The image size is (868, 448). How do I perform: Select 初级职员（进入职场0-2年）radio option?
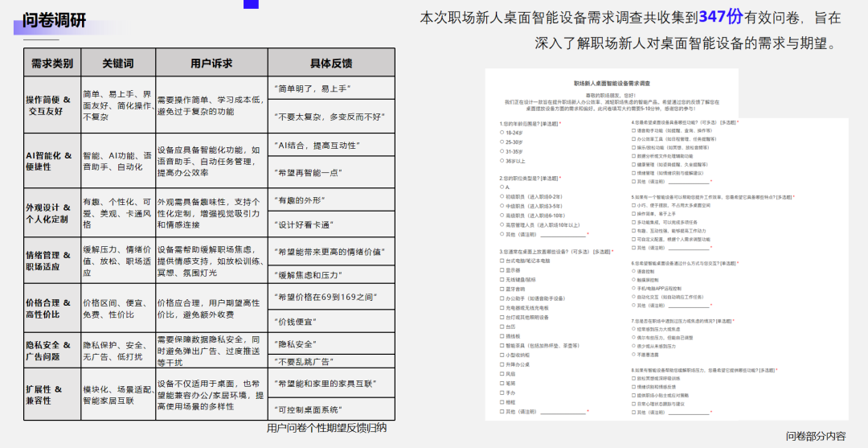[x=501, y=196]
